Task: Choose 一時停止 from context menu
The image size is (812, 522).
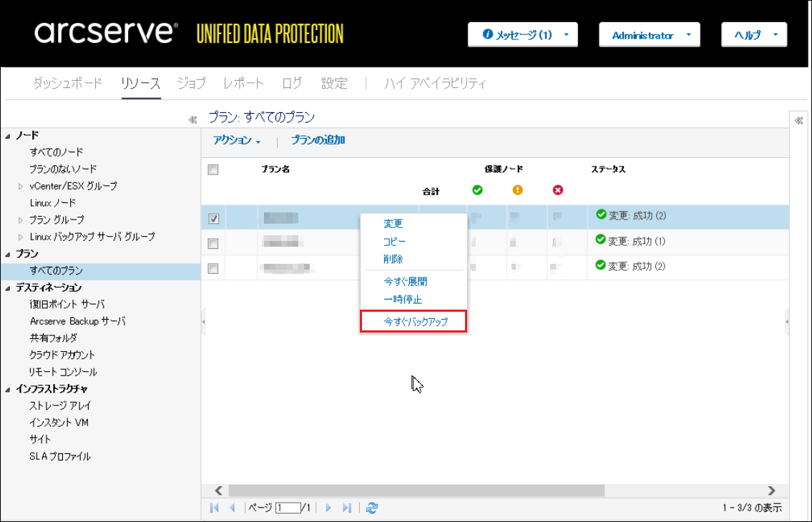Action: point(403,300)
